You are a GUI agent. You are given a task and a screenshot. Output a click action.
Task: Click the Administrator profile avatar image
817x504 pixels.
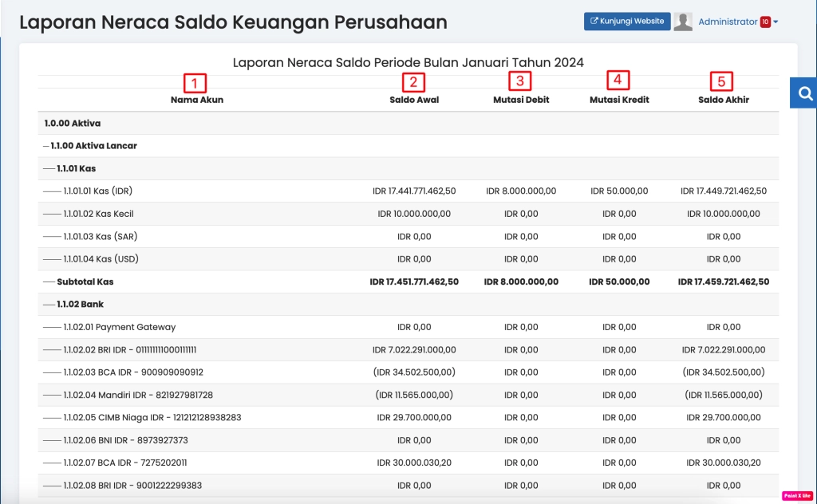pos(684,21)
